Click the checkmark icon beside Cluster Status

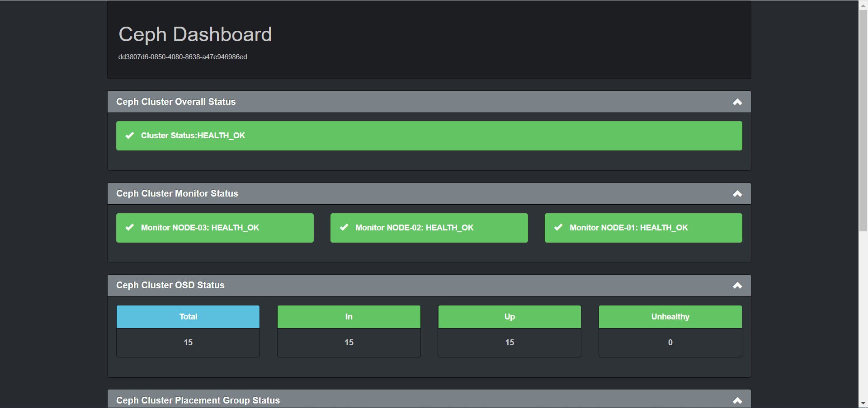pos(130,136)
